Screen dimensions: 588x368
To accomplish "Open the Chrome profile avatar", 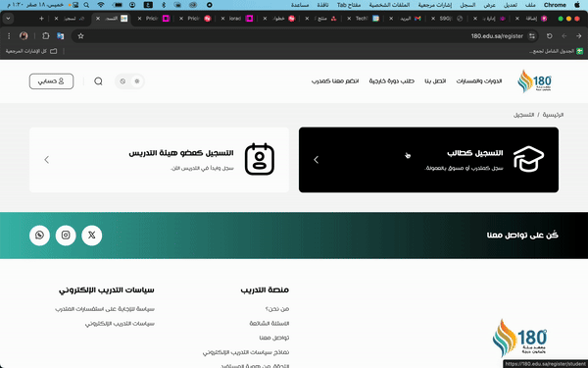I will [x=24, y=36].
